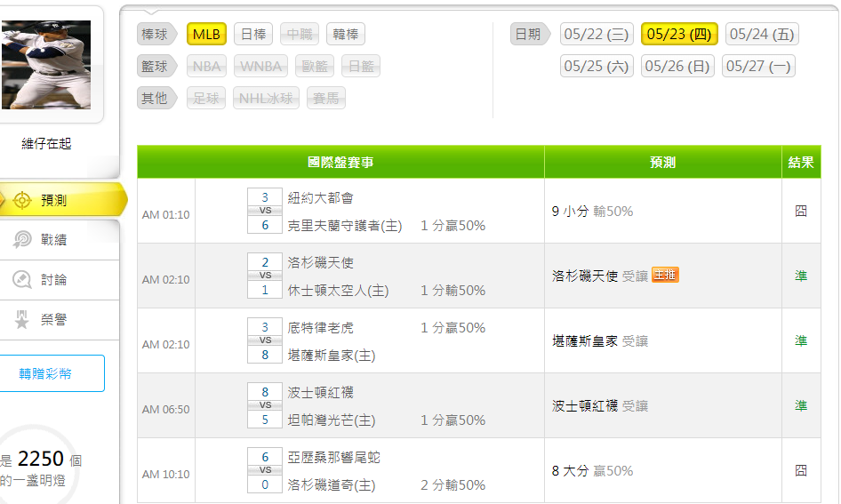Click the 預測 table column header
The width and height of the screenshot is (841, 504).
pyautogui.click(x=663, y=162)
